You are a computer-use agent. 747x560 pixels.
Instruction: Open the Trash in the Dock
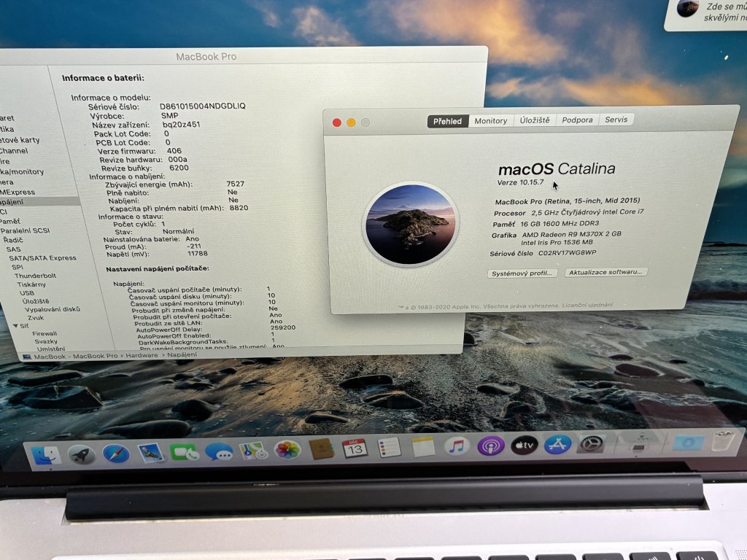coord(723,441)
